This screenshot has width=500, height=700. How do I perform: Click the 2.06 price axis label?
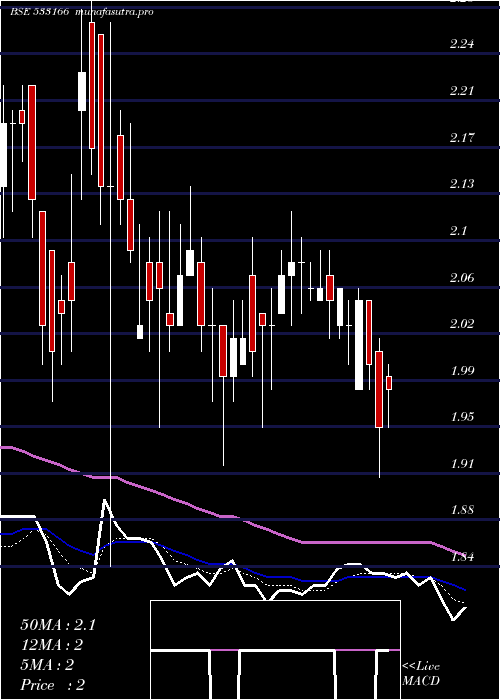coord(462,278)
